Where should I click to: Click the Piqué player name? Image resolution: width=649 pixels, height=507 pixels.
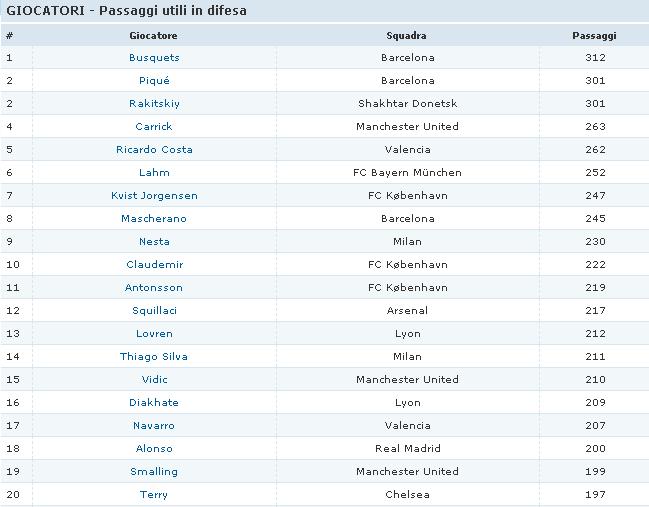tap(154, 81)
